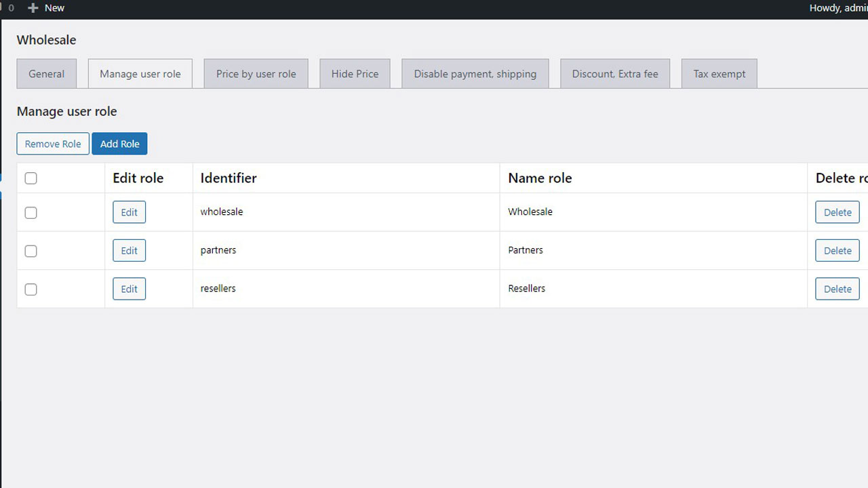Toggle the select-all checkbox in table header
The height and width of the screenshot is (488, 868).
31,178
